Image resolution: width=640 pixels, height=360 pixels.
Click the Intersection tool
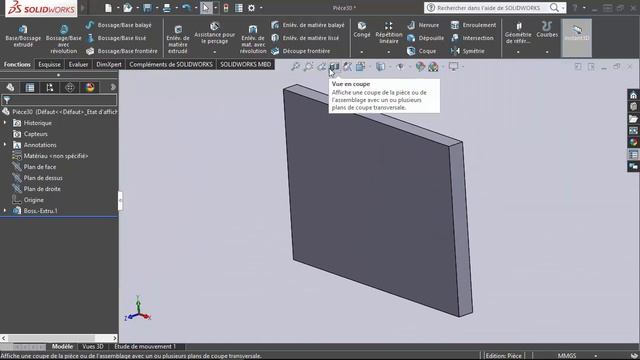(x=472, y=38)
